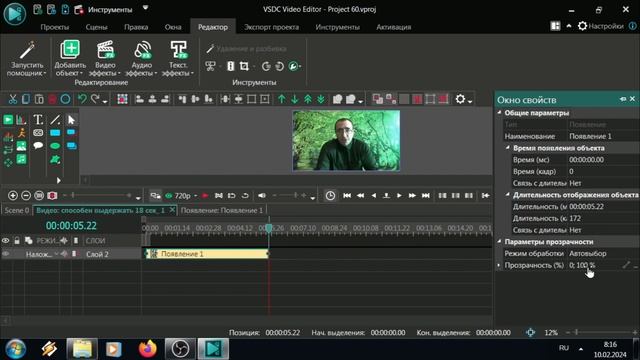Viewport: 640px width, 360px height.
Task: Click the timeline zoom in plus button
Action: [13, 196]
